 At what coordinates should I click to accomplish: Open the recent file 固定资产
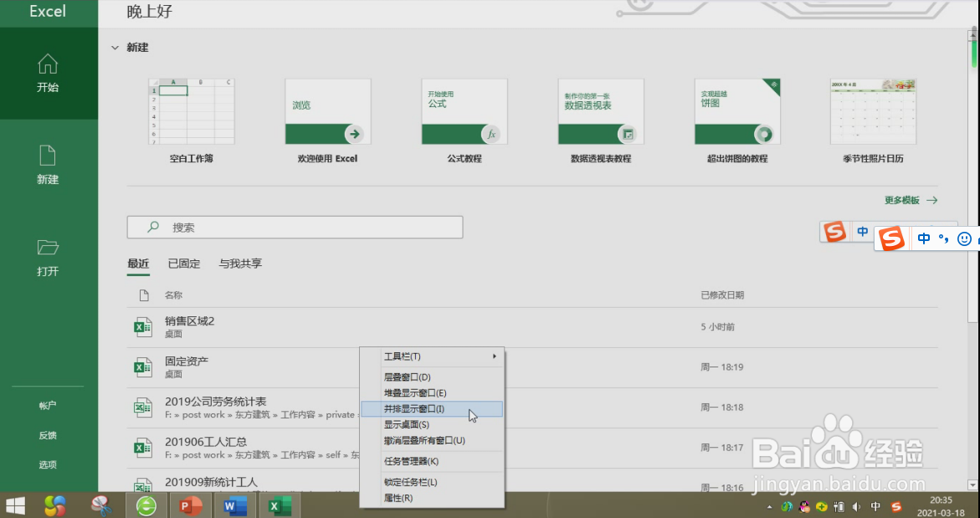[x=532, y=367]
